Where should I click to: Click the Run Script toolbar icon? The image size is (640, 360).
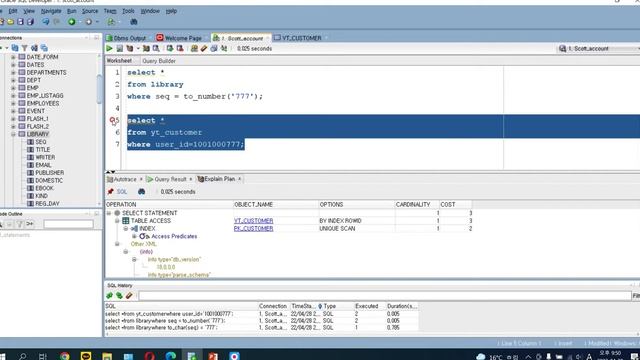coord(120,49)
